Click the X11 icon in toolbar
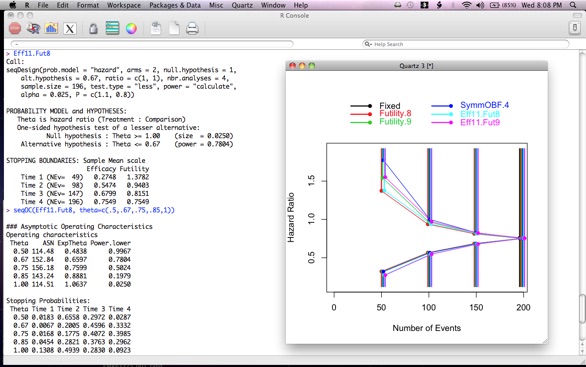Screen dimensions: 586x367 (70, 29)
